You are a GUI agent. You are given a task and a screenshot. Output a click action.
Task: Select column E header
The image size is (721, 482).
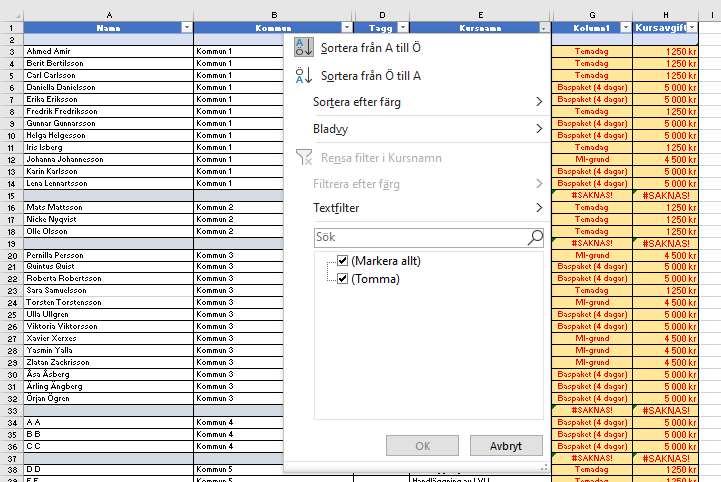coord(480,15)
